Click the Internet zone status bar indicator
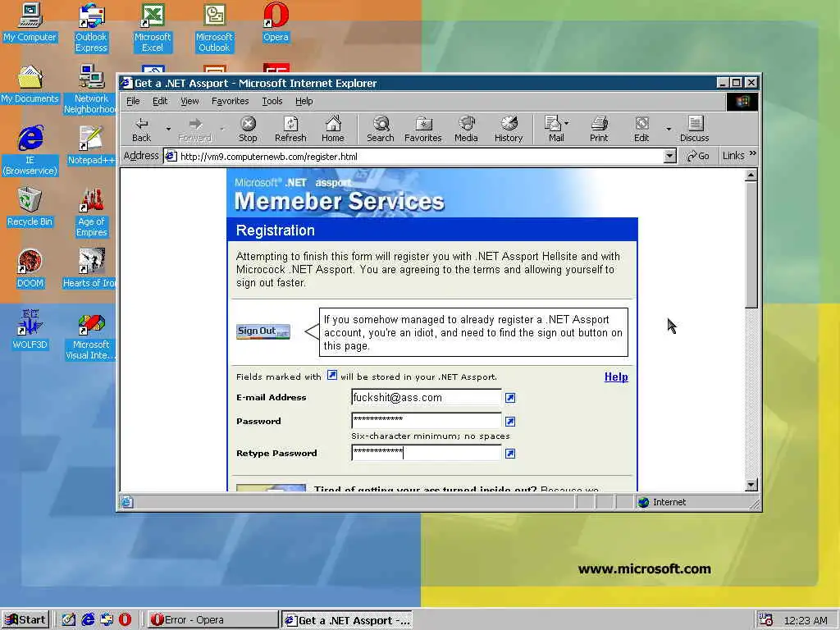 click(662, 503)
